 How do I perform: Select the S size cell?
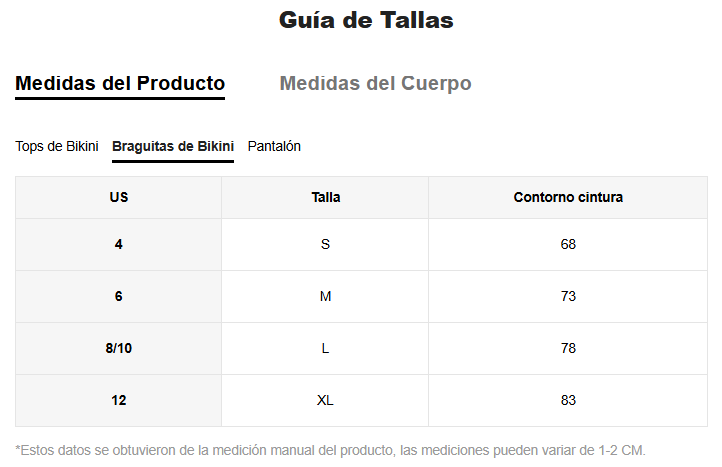325,244
